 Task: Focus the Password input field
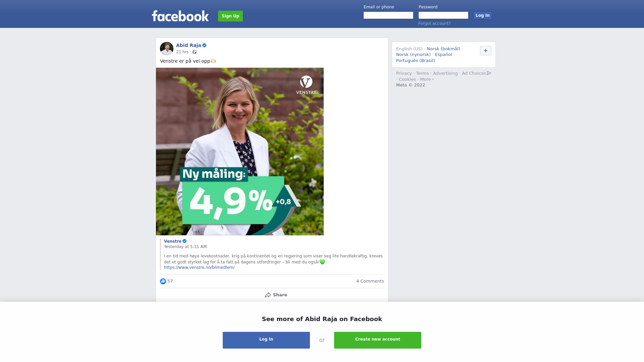[443, 15]
